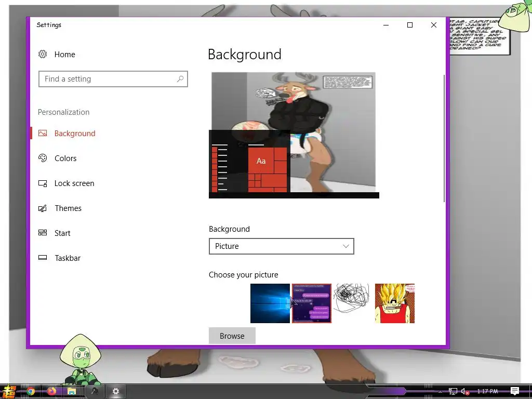The height and width of the screenshot is (399, 532).
Task: Click the Themes icon
Action: point(43,208)
